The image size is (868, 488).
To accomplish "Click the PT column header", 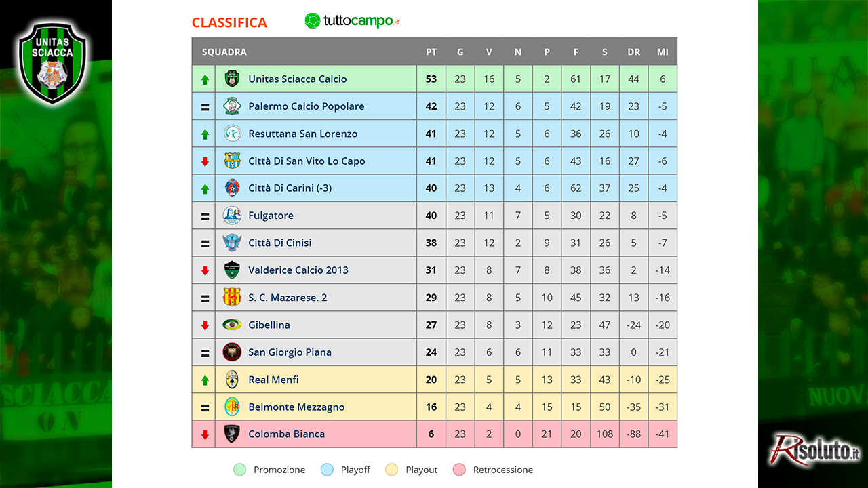I will 431,52.
